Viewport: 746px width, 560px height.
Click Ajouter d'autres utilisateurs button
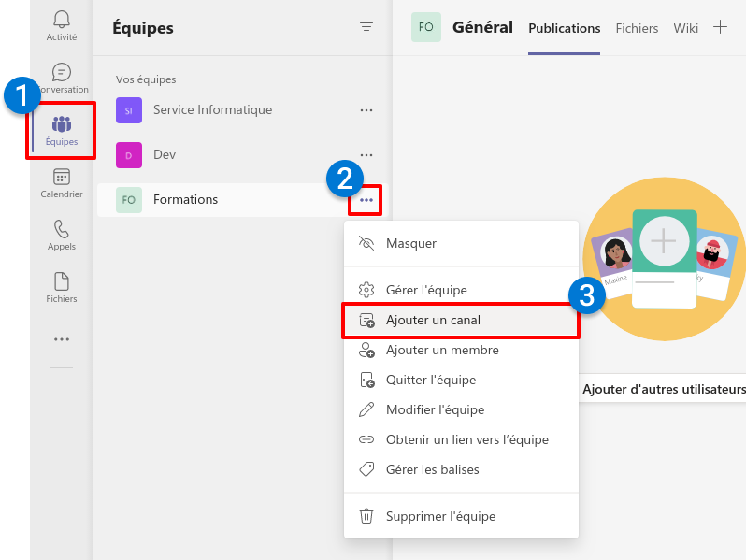coord(664,389)
